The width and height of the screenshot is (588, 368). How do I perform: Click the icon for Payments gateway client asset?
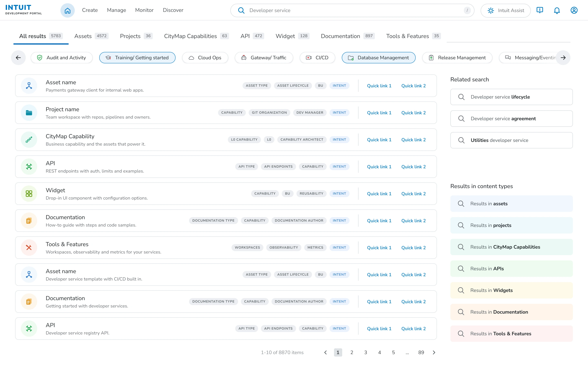29,86
